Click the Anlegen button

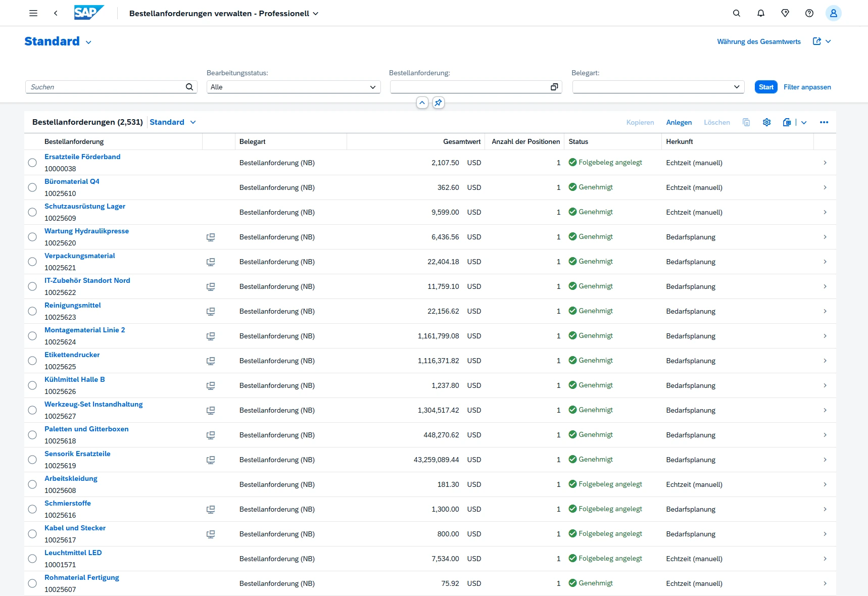[x=679, y=122]
